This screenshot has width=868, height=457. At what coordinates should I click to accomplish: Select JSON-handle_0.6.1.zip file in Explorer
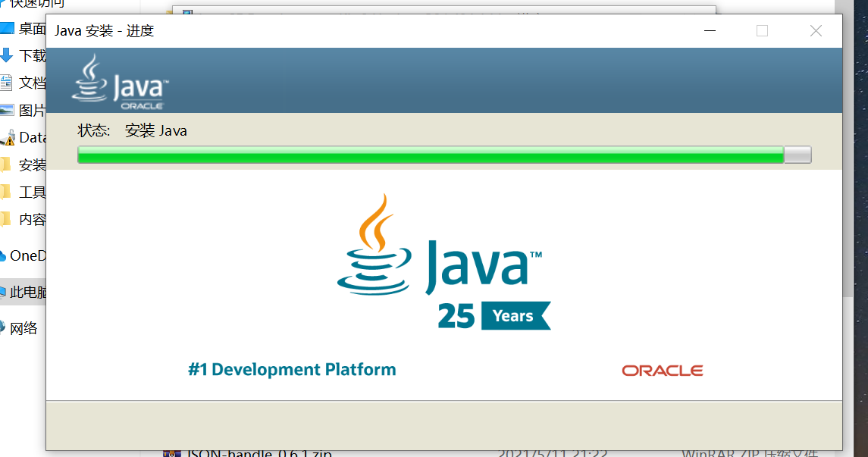tap(259, 453)
